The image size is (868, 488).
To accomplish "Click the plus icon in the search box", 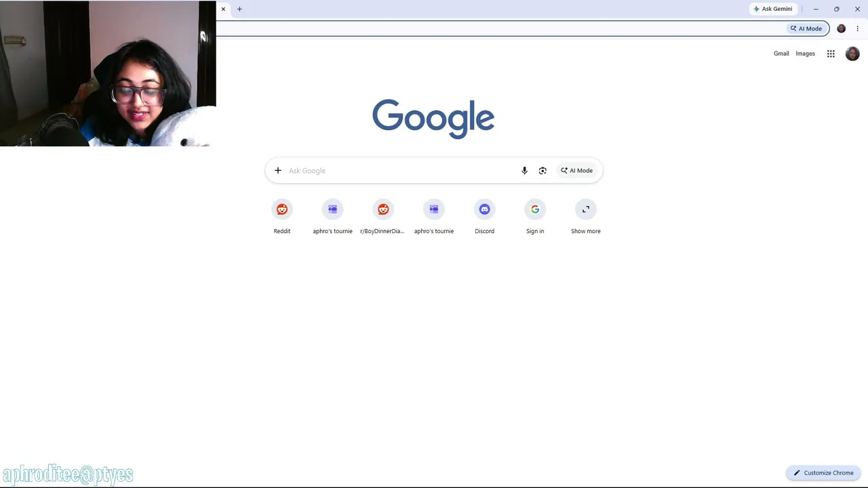I will pyautogui.click(x=277, y=171).
